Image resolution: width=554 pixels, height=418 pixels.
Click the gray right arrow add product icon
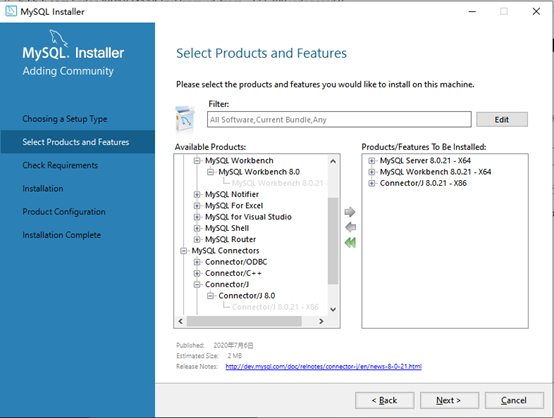click(350, 212)
